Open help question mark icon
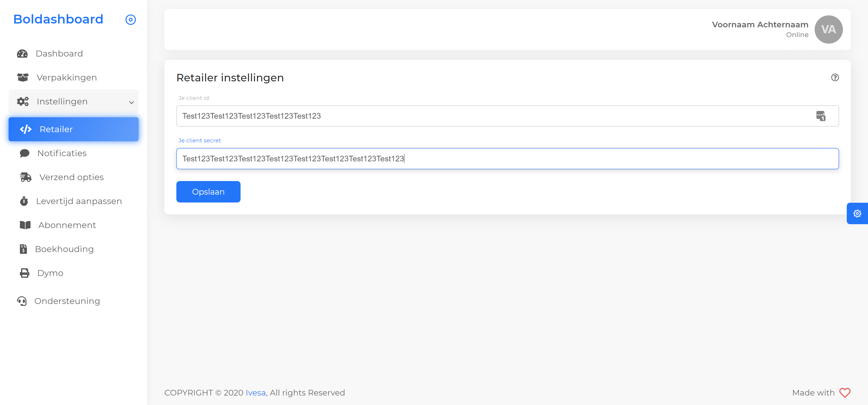Screen dimensions: 868x405 tap(835, 78)
